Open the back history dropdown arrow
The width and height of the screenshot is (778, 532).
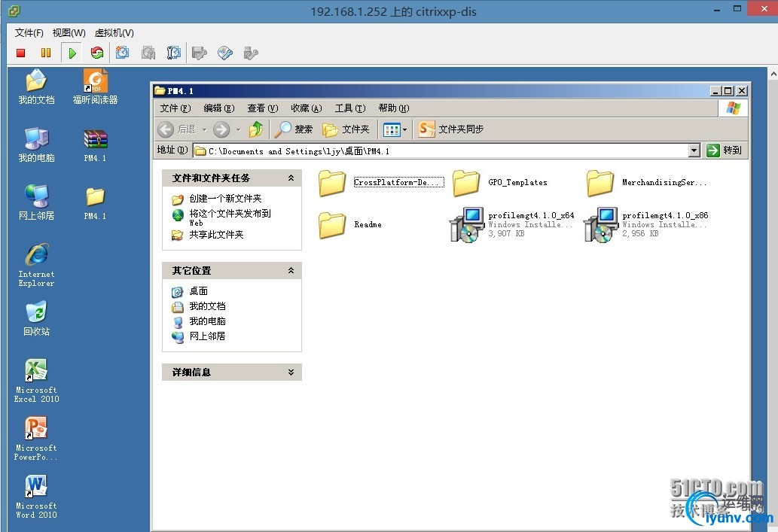click(204, 130)
